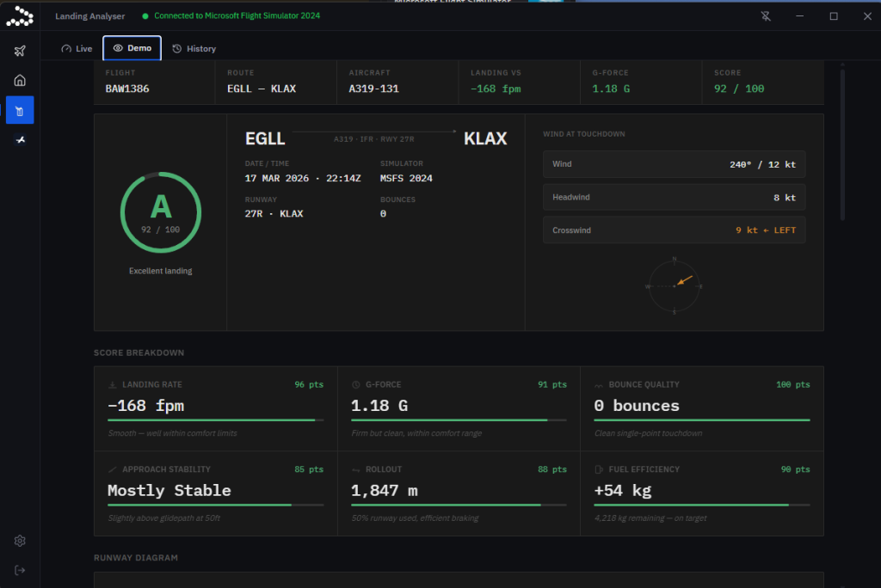The image size is (881, 588).
Task: Switch to the Live tab
Action: [x=77, y=49]
